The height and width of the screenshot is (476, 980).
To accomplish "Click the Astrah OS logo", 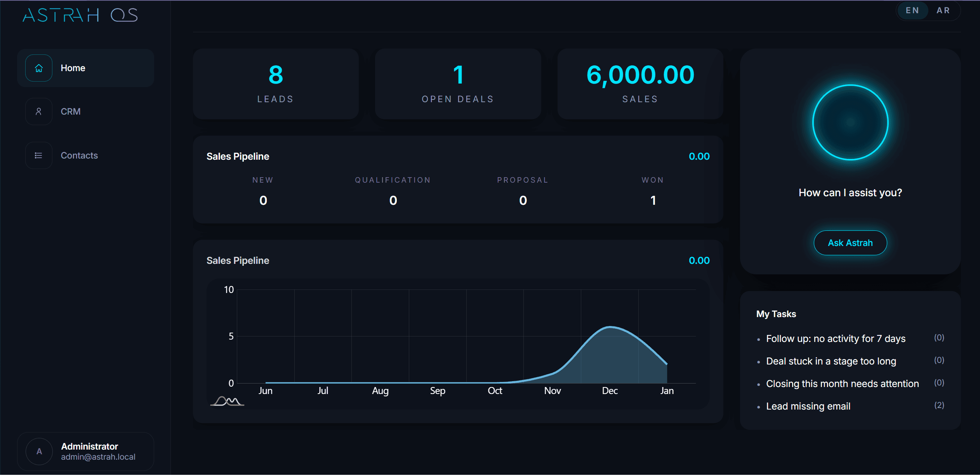I will 80,15.
